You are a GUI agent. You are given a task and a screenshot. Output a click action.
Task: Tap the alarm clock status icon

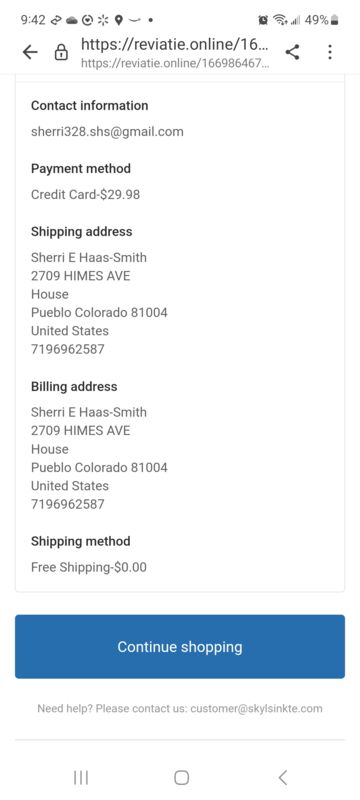click(x=263, y=20)
